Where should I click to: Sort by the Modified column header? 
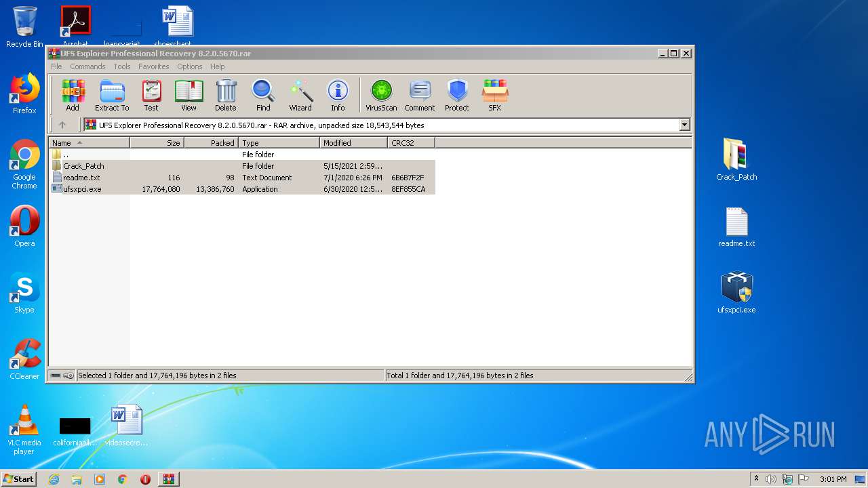coord(354,143)
